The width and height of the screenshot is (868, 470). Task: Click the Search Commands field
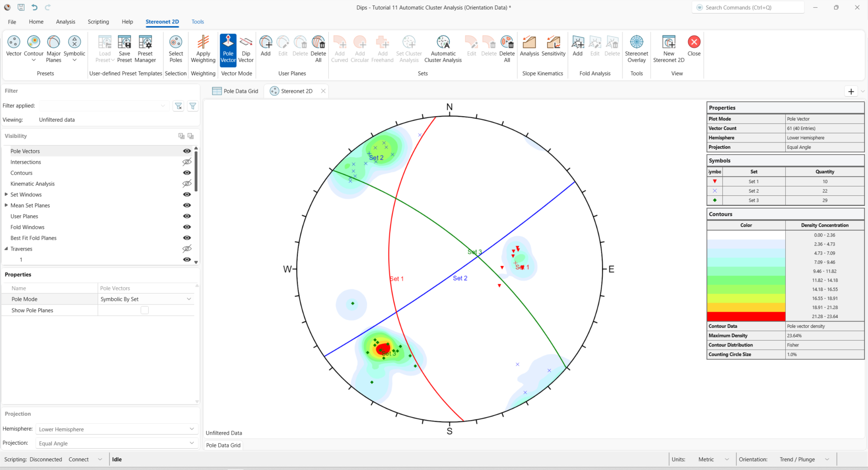tap(748, 8)
